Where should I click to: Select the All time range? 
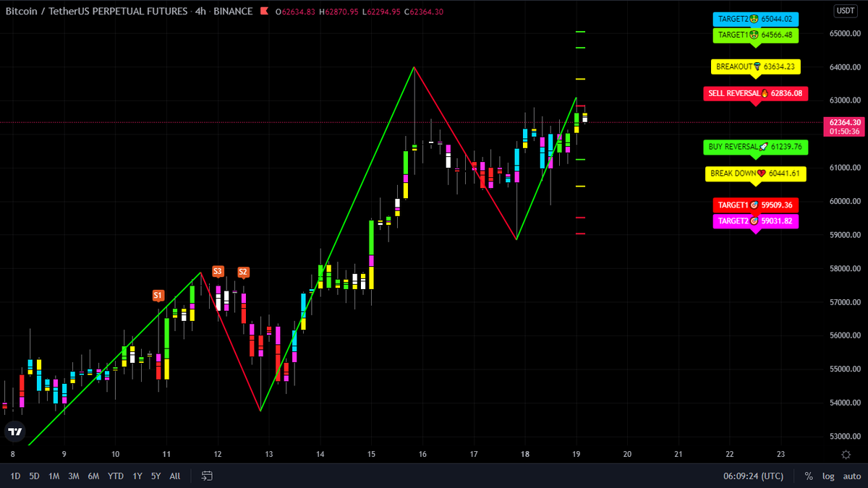pyautogui.click(x=175, y=476)
